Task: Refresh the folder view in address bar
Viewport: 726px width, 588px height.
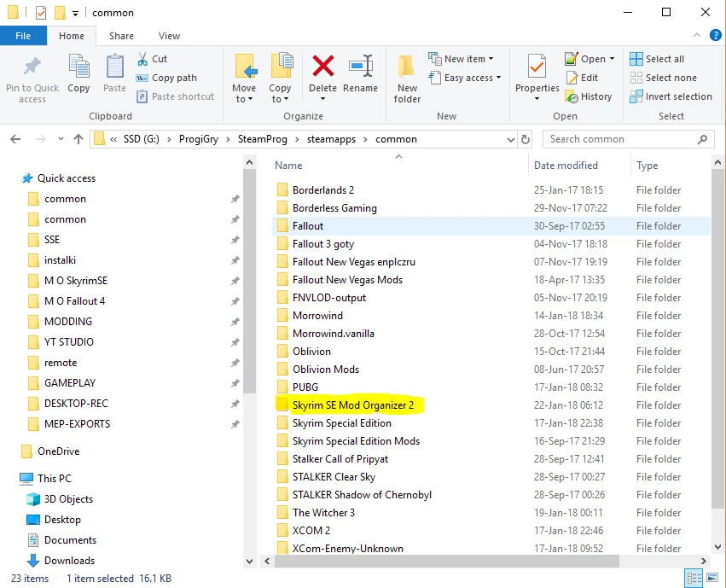Action: click(x=525, y=139)
